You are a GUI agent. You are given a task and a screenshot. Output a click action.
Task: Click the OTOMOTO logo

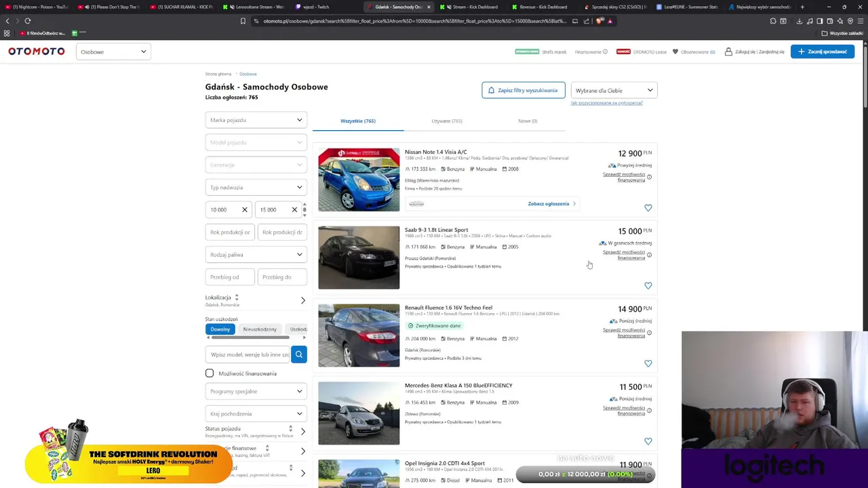click(37, 52)
